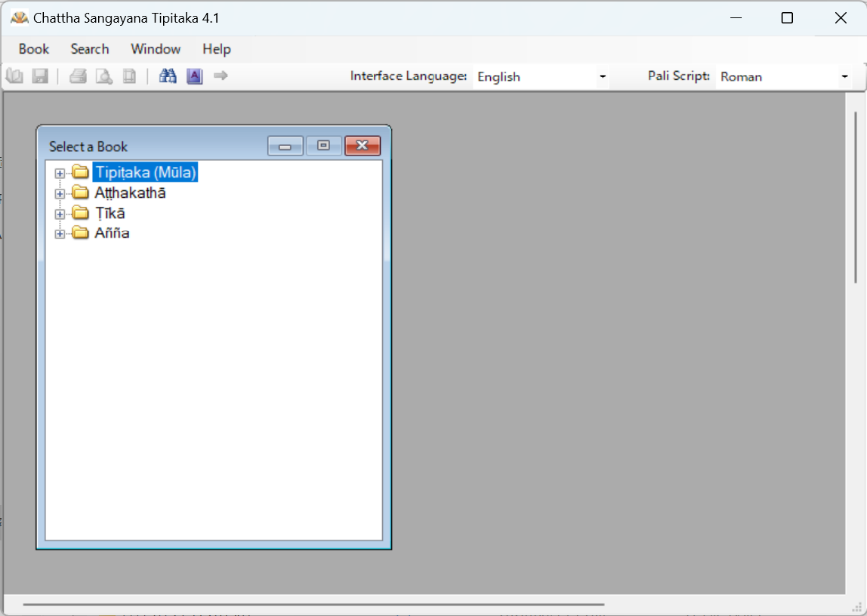Click the Añña folder icon
Screen dimensions: 867x616
point(81,233)
